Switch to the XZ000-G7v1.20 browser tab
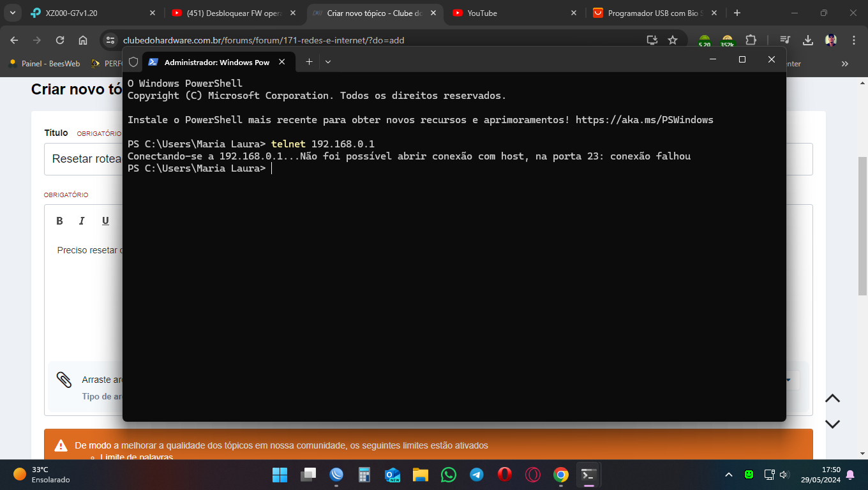 (94, 13)
